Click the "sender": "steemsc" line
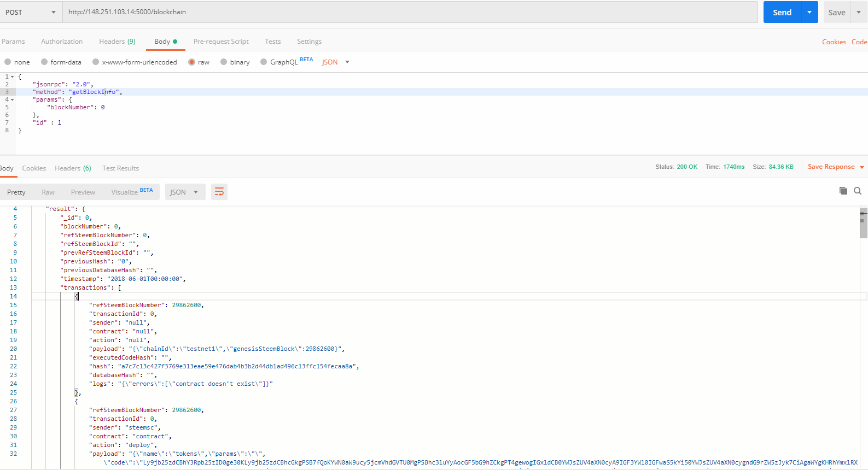The width and height of the screenshot is (868, 470). 125,427
